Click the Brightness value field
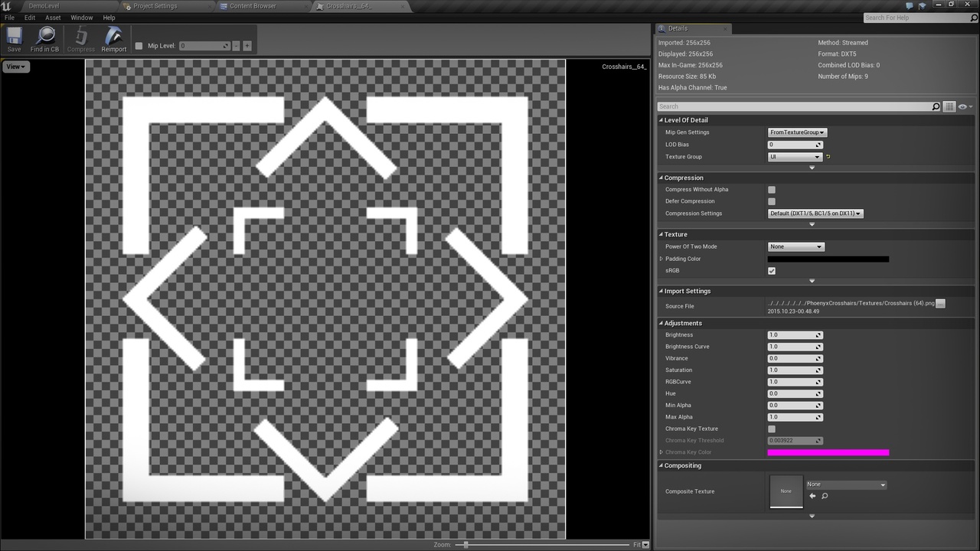The width and height of the screenshot is (980, 551). click(x=795, y=335)
